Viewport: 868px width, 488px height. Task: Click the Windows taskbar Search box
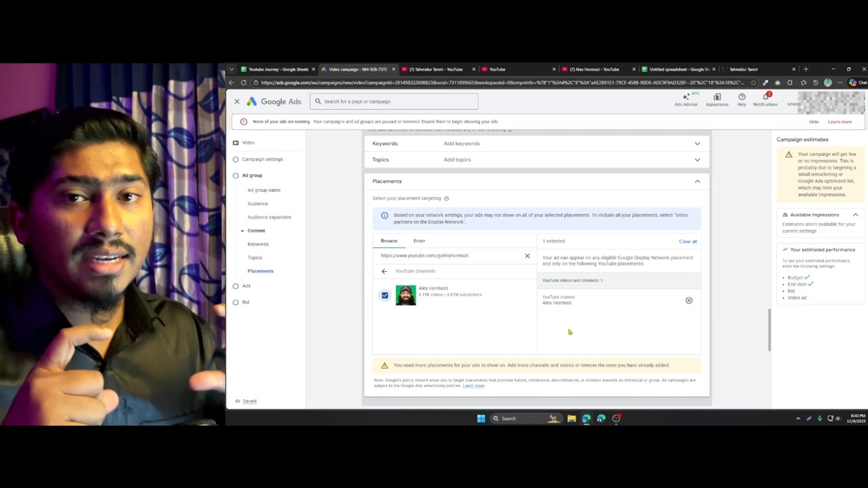(x=526, y=418)
